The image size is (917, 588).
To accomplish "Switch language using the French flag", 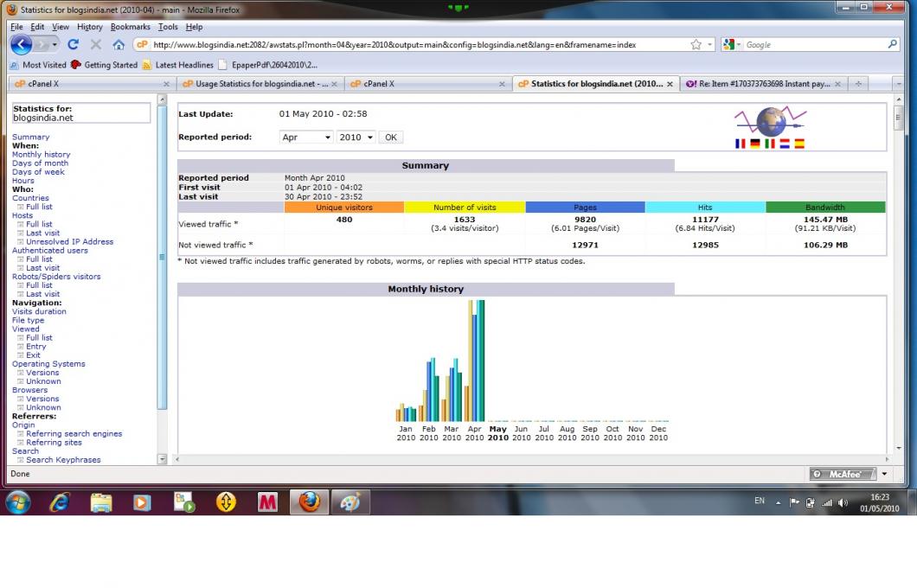I will click(740, 144).
